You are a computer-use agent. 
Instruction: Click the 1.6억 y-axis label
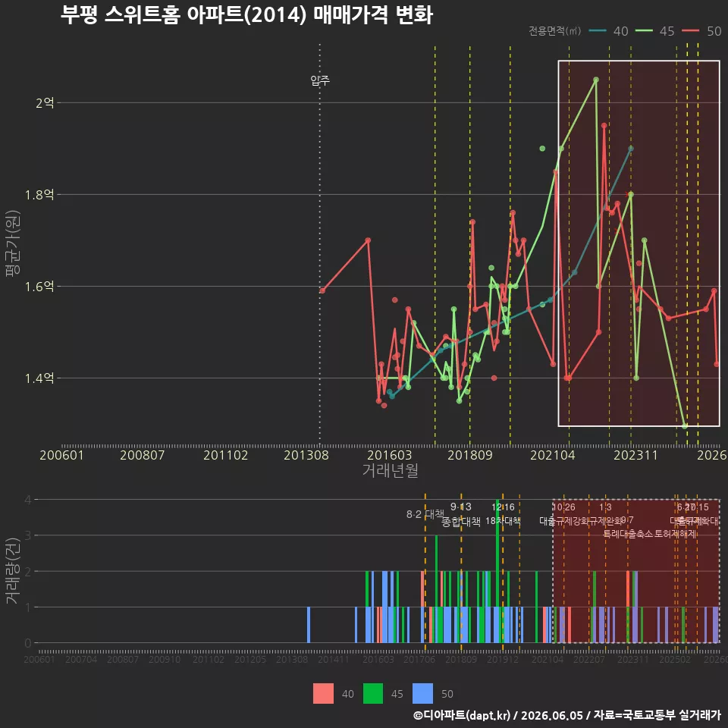(x=39, y=286)
